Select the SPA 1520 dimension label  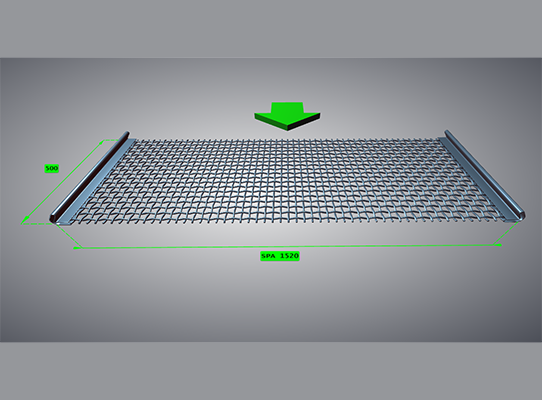click(280, 256)
